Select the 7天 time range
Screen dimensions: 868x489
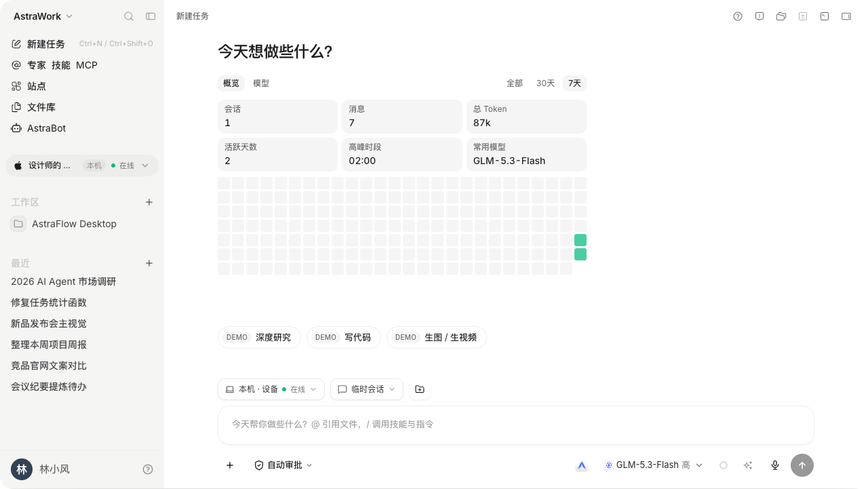point(574,83)
